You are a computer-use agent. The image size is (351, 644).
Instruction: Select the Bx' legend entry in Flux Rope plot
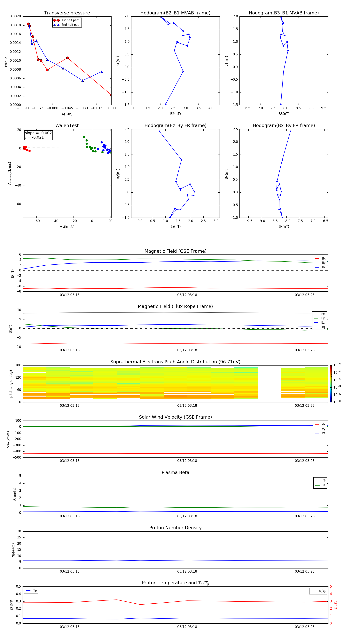pos(320,314)
